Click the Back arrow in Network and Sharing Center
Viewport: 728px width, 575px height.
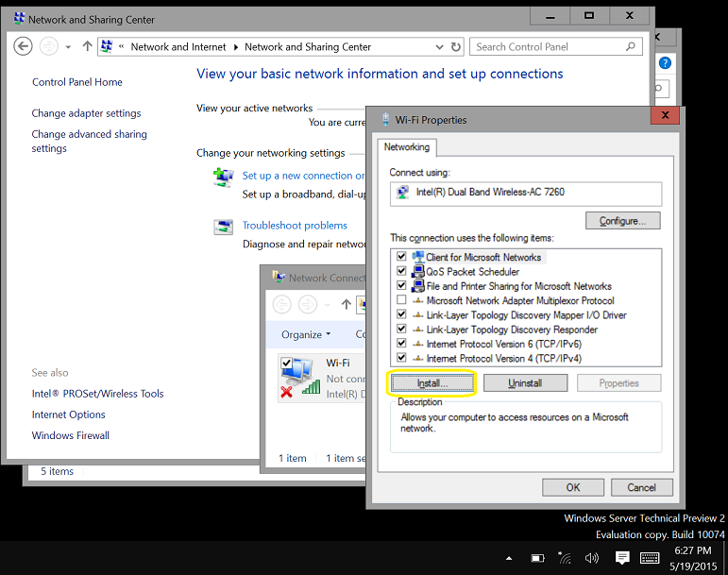[24, 46]
